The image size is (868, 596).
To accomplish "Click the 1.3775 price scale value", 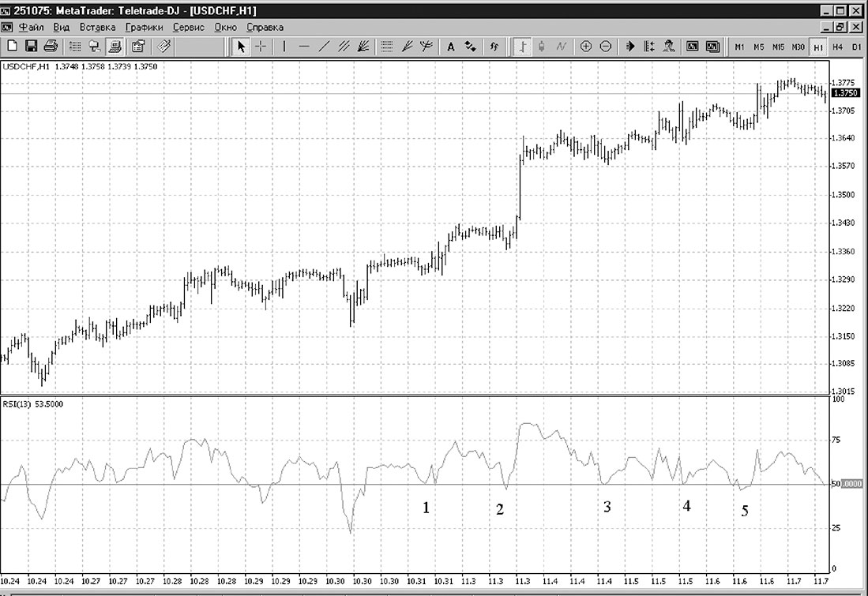I will pyautogui.click(x=844, y=83).
